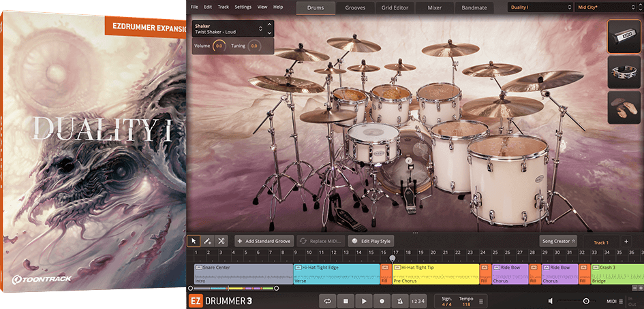Toggle the metronome
The width and height of the screenshot is (644, 309).
click(400, 302)
